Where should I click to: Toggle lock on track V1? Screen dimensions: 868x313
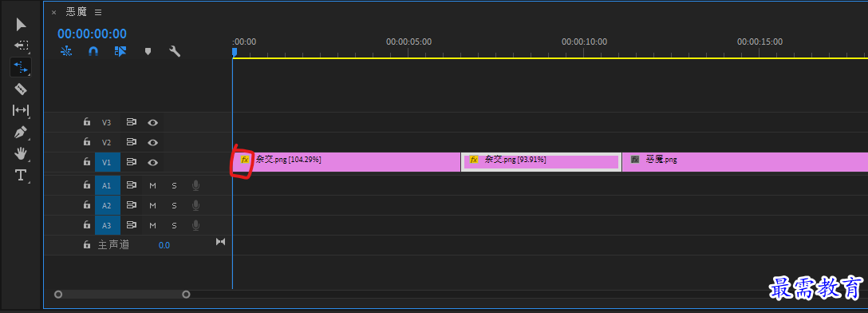point(86,162)
